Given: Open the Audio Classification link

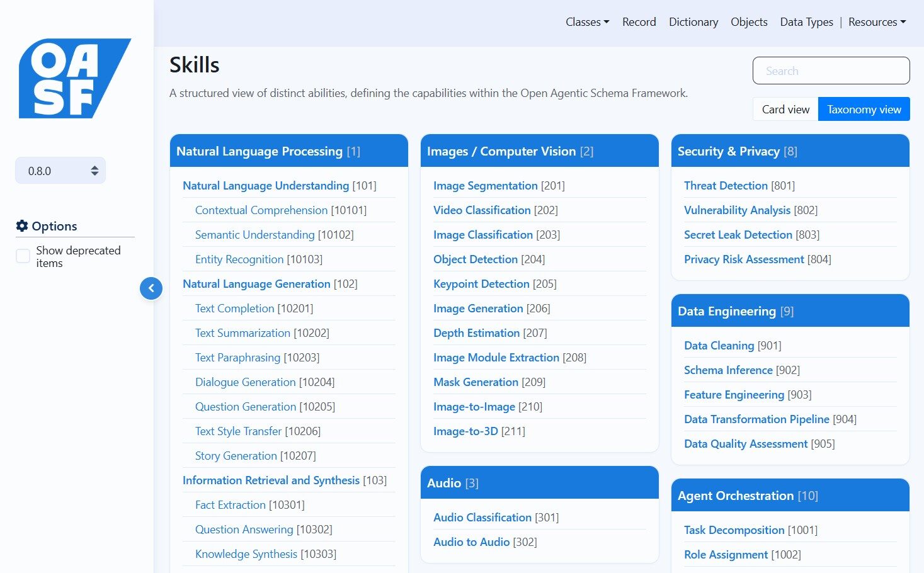Looking at the screenshot, I should click(x=482, y=518).
